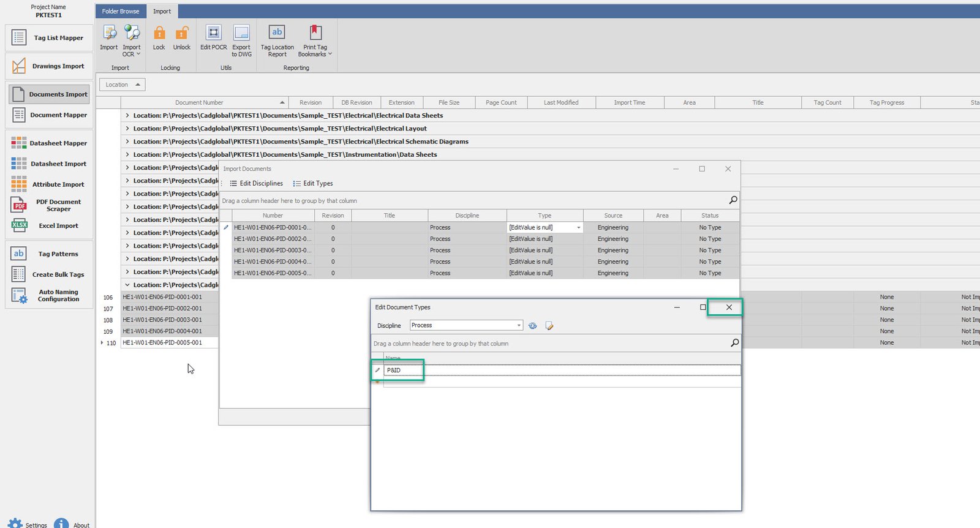Open the Print Tag Bookmarks dropdown

[330, 54]
